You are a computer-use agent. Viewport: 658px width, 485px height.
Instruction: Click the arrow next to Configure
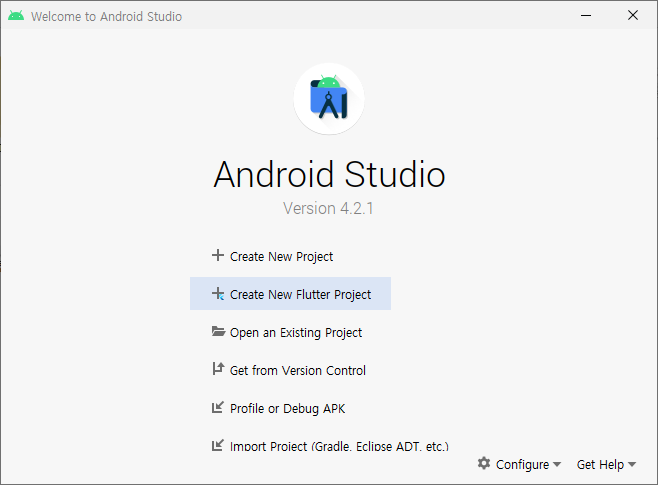557,464
